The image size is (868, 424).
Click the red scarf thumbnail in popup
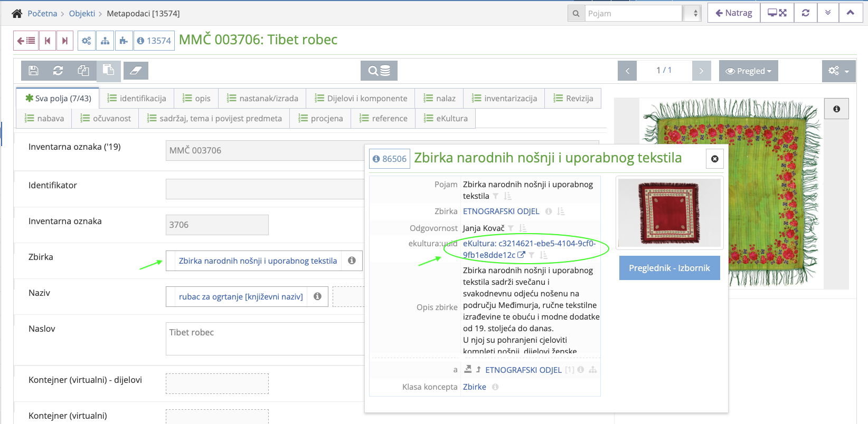pyautogui.click(x=669, y=213)
